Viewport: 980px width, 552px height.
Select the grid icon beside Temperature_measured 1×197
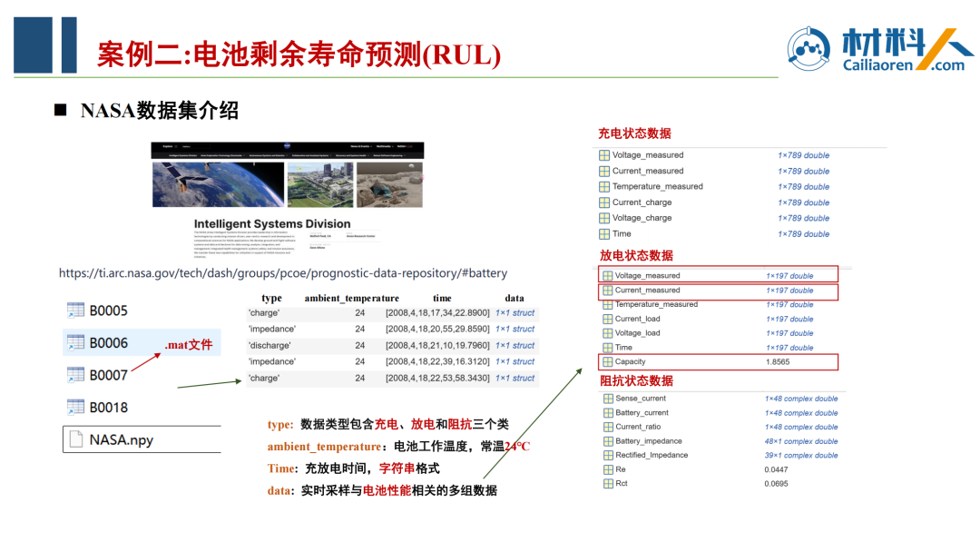[607, 304]
